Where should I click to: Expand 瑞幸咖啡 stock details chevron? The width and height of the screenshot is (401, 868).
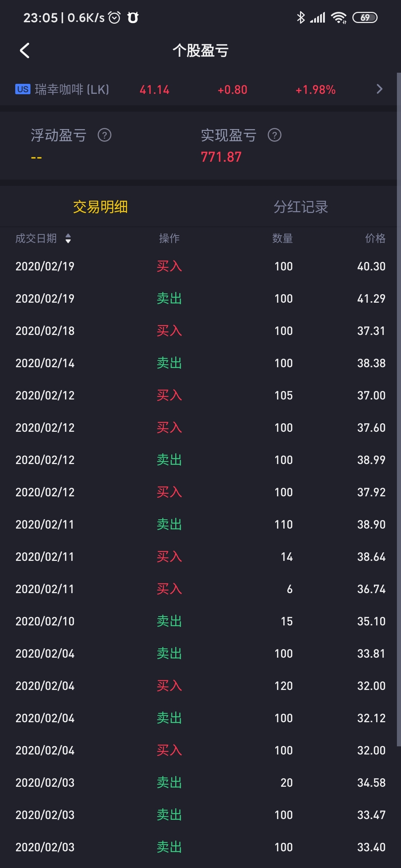click(x=379, y=89)
